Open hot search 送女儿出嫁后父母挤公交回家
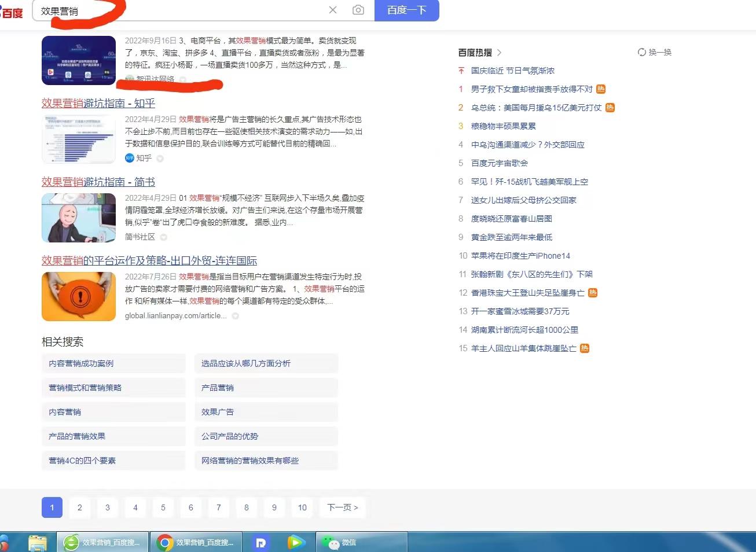 (x=524, y=200)
